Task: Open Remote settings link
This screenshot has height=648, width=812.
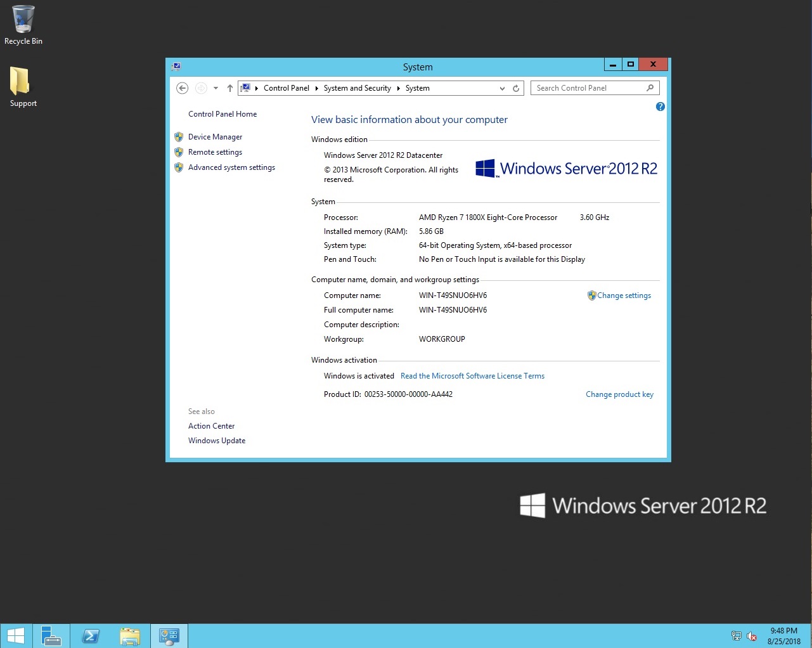Action: (x=215, y=152)
